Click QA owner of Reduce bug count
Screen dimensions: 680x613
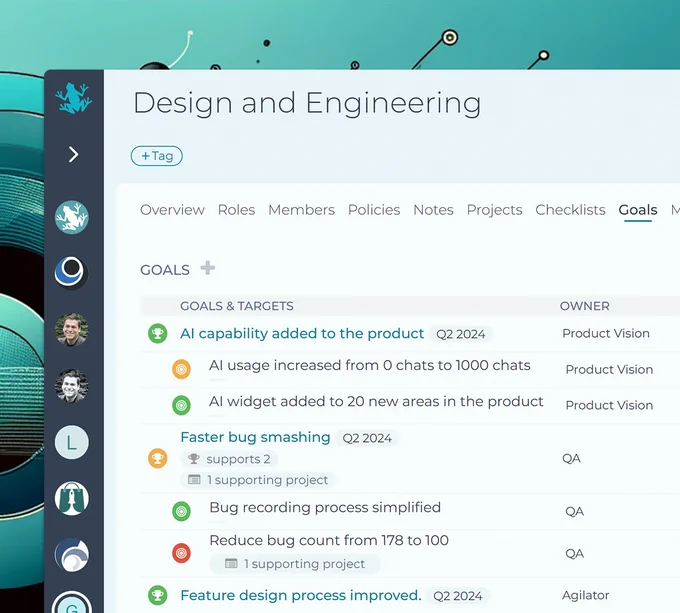(575, 554)
